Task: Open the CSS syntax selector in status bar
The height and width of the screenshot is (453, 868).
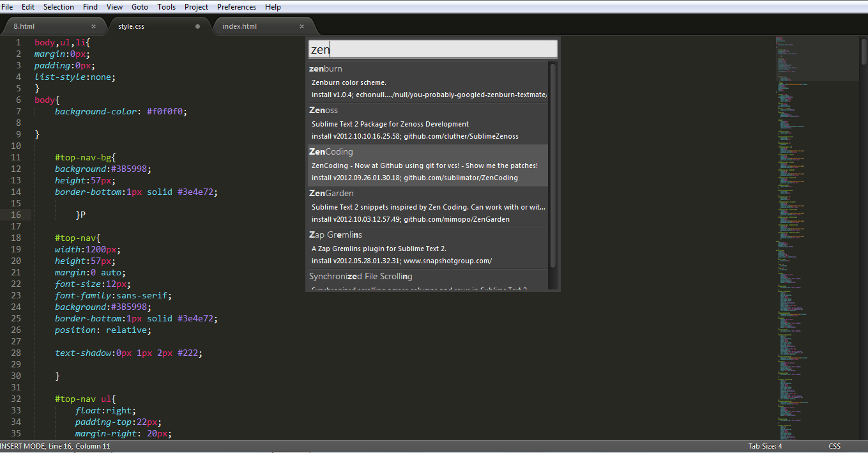Action: tap(834, 445)
